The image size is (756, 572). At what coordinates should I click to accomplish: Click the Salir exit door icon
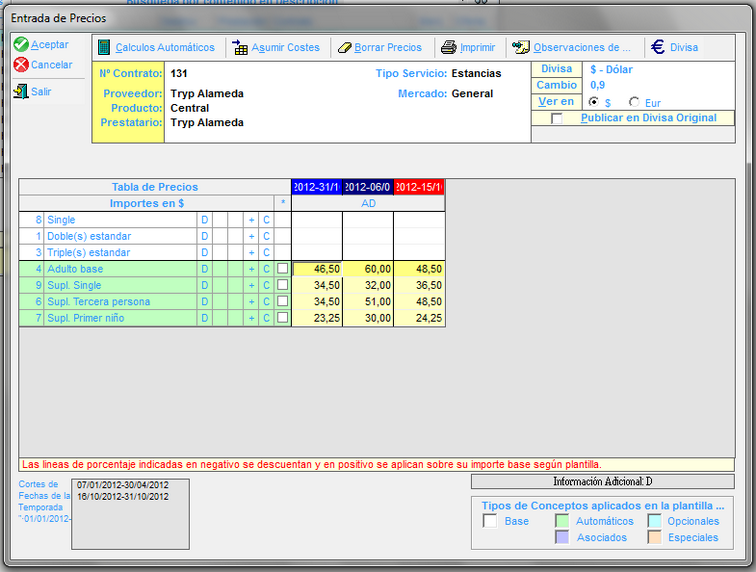(x=21, y=91)
